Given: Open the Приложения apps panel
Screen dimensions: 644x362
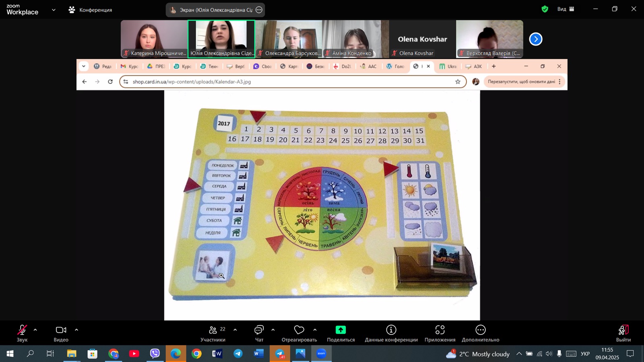Looking at the screenshot, I should [440, 333].
